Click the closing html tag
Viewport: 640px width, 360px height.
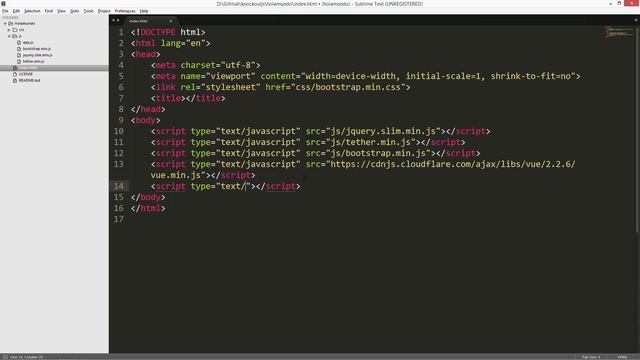click(148, 209)
